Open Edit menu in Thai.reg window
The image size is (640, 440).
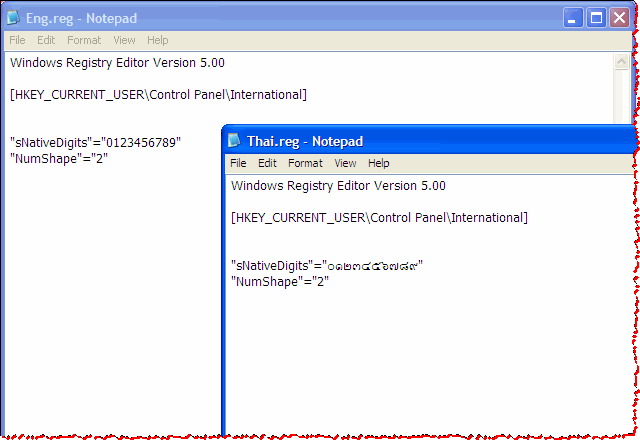(x=267, y=163)
